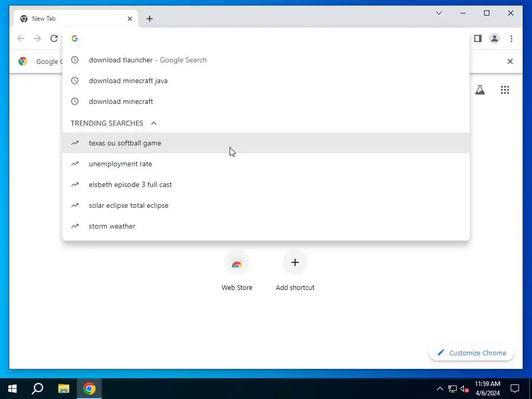This screenshot has width=532, height=399.
Task: Open the Chrome three-dot menu
Action: (x=511, y=38)
